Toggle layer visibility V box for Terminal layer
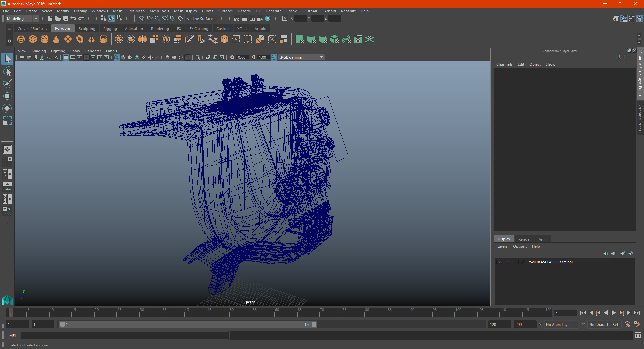644x349 pixels. (499, 262)
